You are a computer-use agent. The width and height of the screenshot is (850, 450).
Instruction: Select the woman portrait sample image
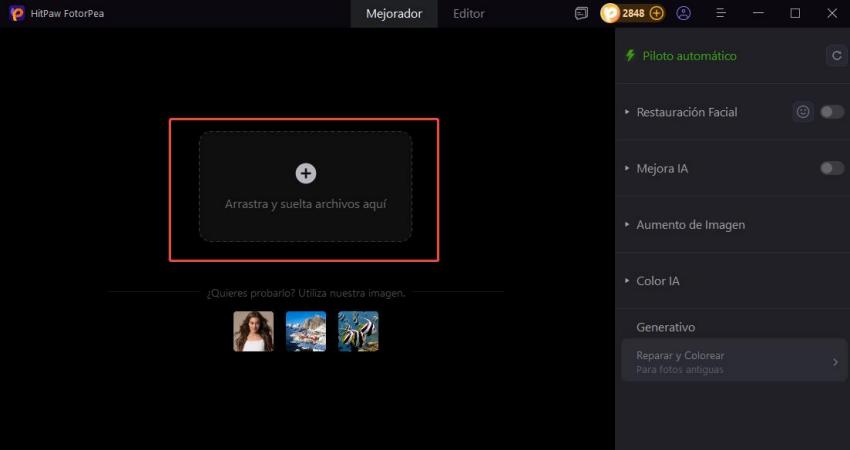tap(253, 331)
